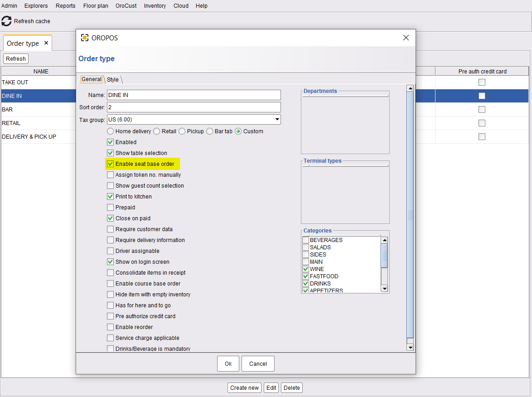Click the Refresh button in Order type tab
Screen dimensions: 532x397
(15, 59)
